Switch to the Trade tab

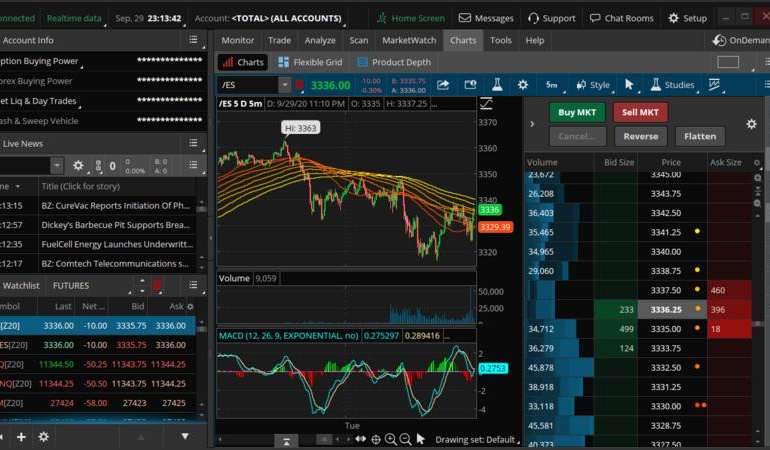coord(279,40)
